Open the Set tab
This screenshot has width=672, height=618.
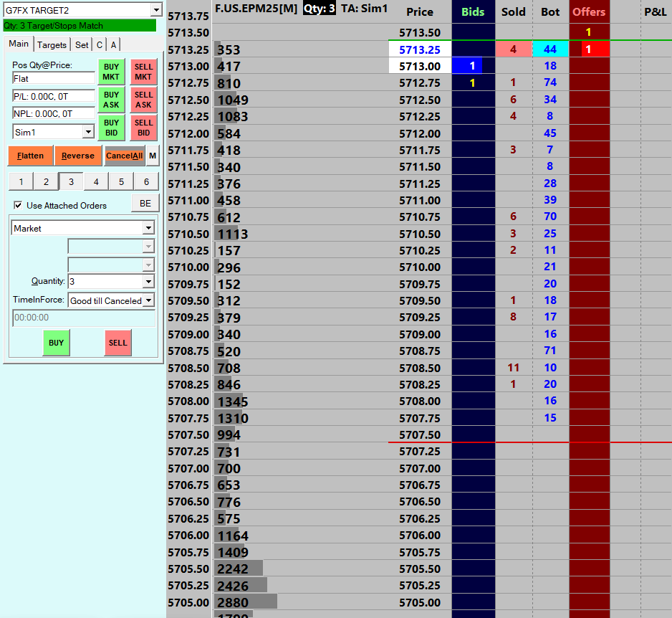coord(82,44)
